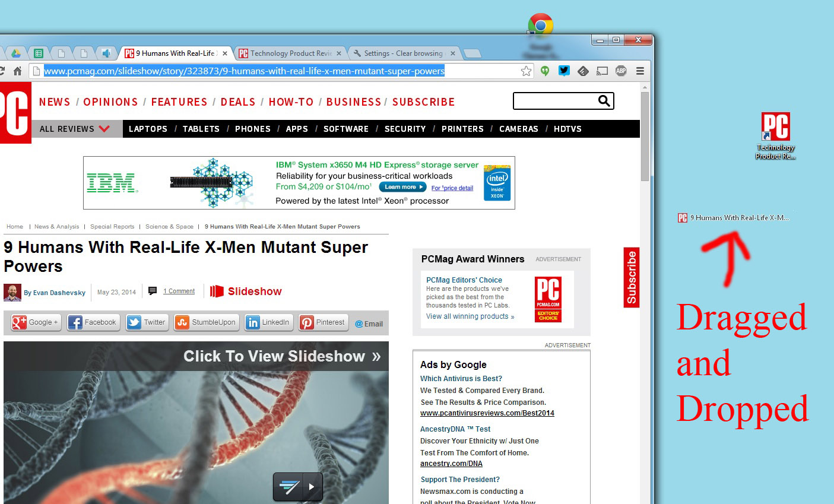Open the DEALS section
The width and height of the screenshot is (834, 504).
pos(238,102)
